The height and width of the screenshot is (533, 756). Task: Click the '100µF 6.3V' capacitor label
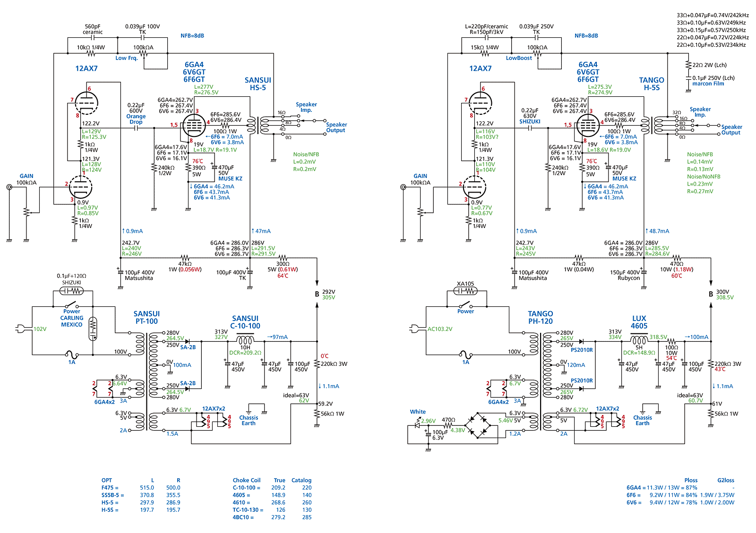tap(440, 435)
